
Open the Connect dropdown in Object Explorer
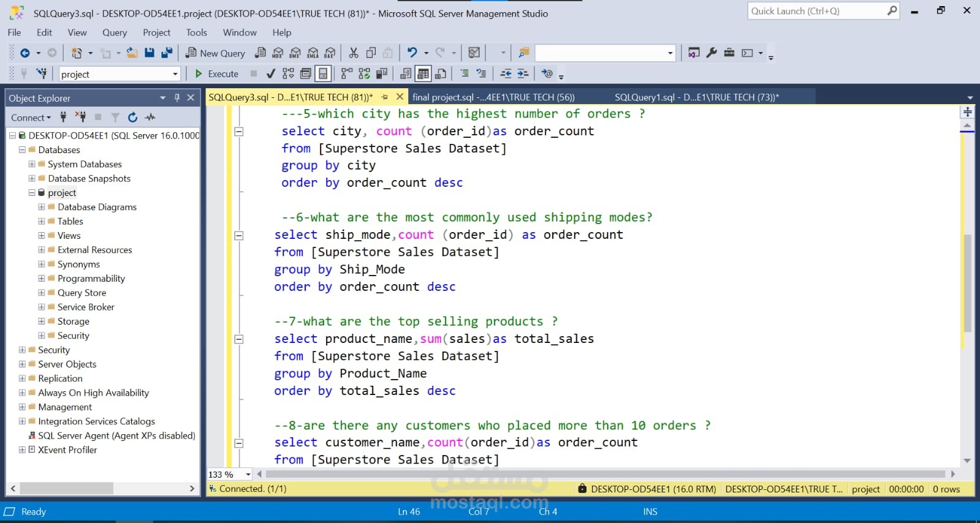[x=31, y=118]
